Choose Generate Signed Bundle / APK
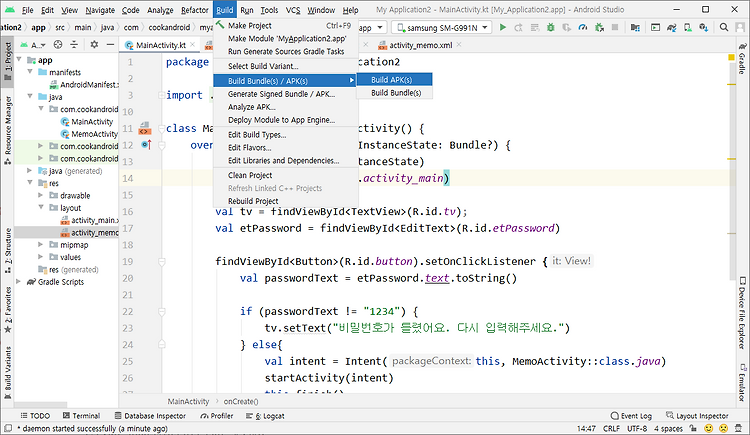 click(286, 94)
